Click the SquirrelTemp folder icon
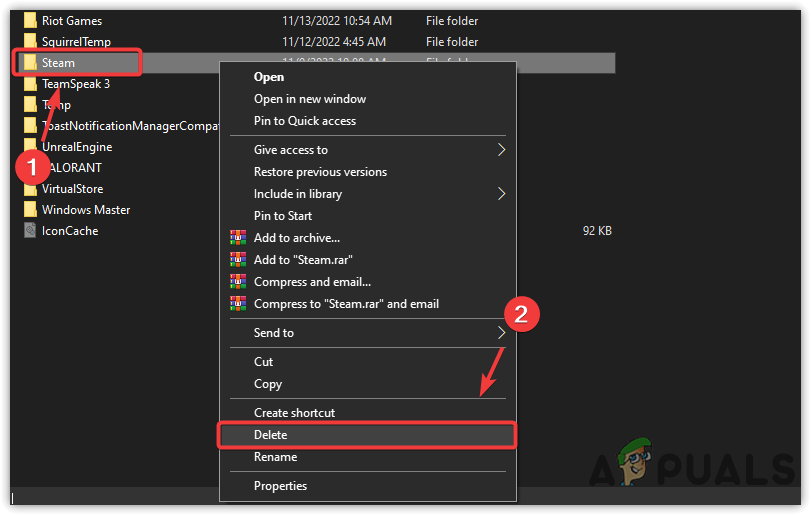The image size is (811, 515). [30, 41]
